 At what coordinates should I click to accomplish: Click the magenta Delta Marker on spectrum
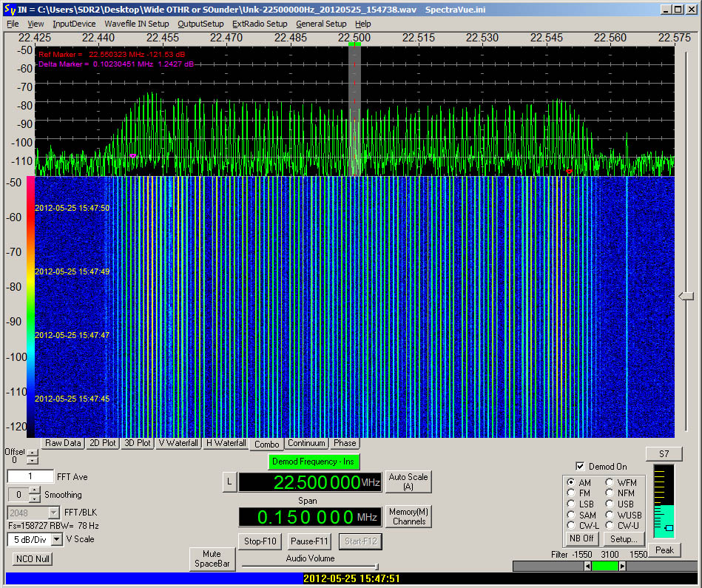132,156
